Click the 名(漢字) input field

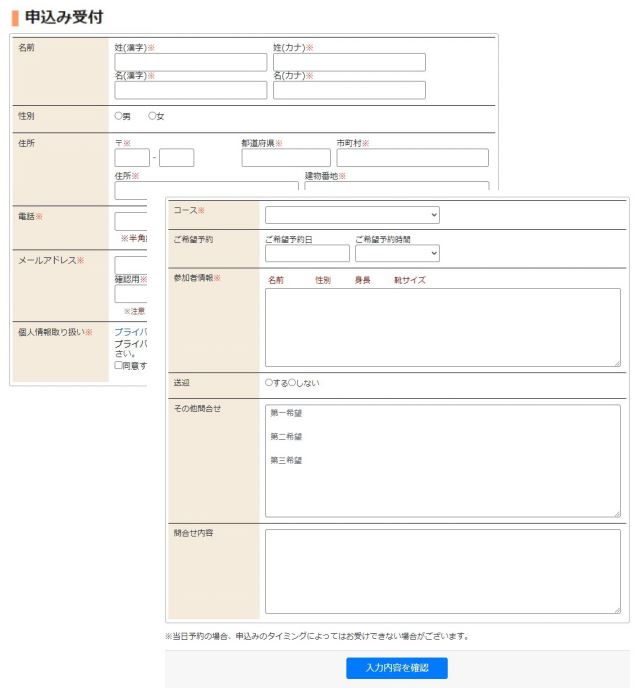click(191, 90)
